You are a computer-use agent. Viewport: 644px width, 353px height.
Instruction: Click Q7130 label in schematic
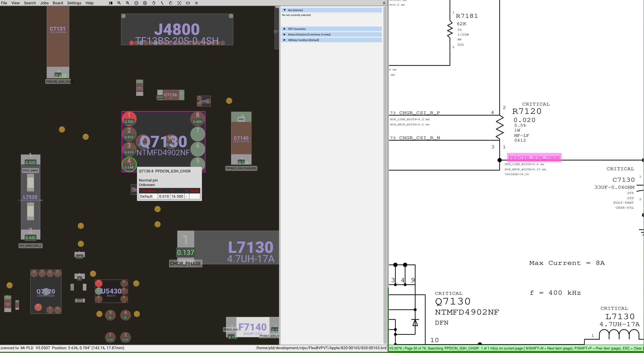point(453,301)
